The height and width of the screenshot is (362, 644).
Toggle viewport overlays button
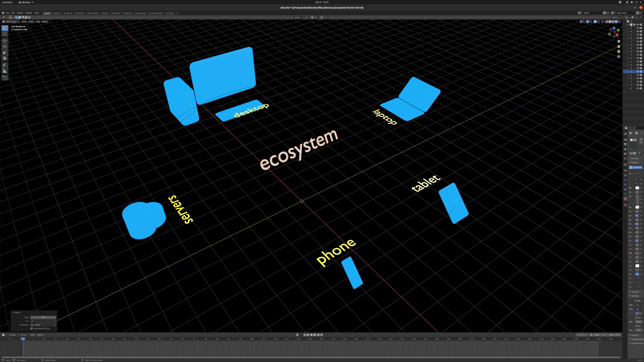tap(595, 22)
